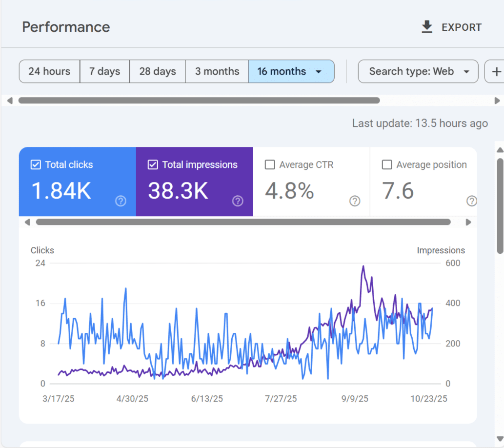
Task: Switch to the 7 days range
Action: click(x=104, y=72)
